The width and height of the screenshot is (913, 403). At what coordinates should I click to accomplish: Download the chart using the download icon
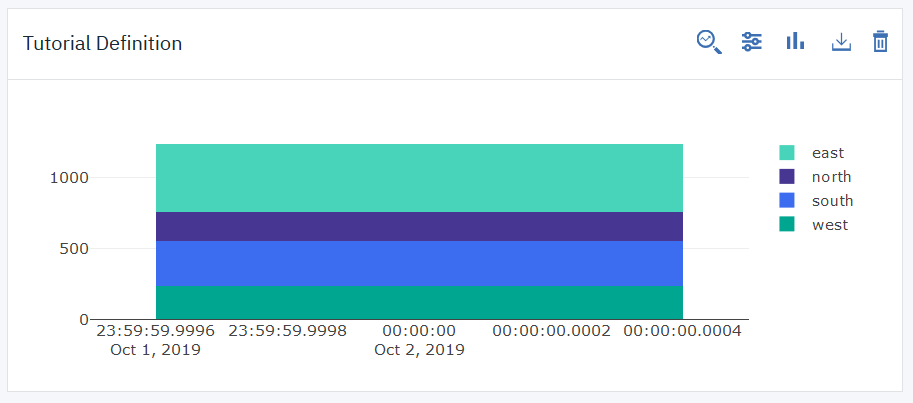pyautogui.click(x=841, y=41)
